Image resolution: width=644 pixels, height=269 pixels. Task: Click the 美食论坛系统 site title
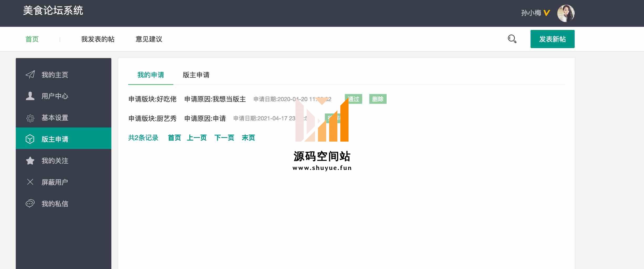click(53, 11)
